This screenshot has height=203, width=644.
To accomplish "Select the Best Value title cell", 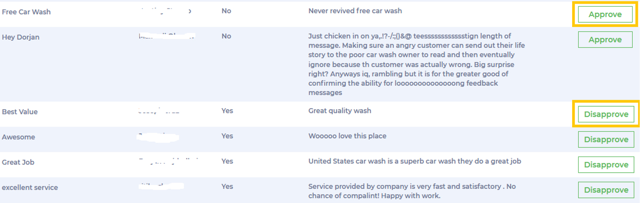I will tap(20, 112).
